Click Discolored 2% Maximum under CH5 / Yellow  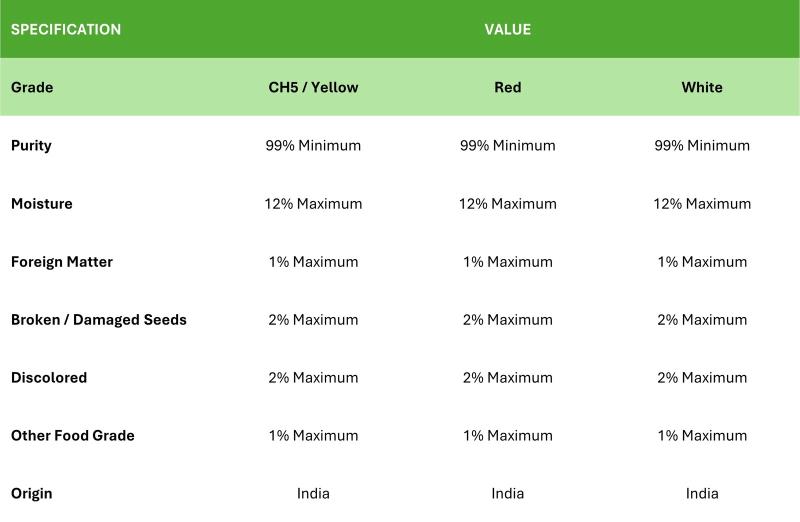click(x=313, y=378)
